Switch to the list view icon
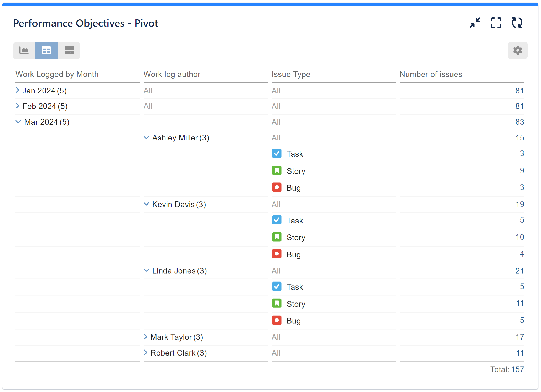The image size is (541, 392). 69,50
